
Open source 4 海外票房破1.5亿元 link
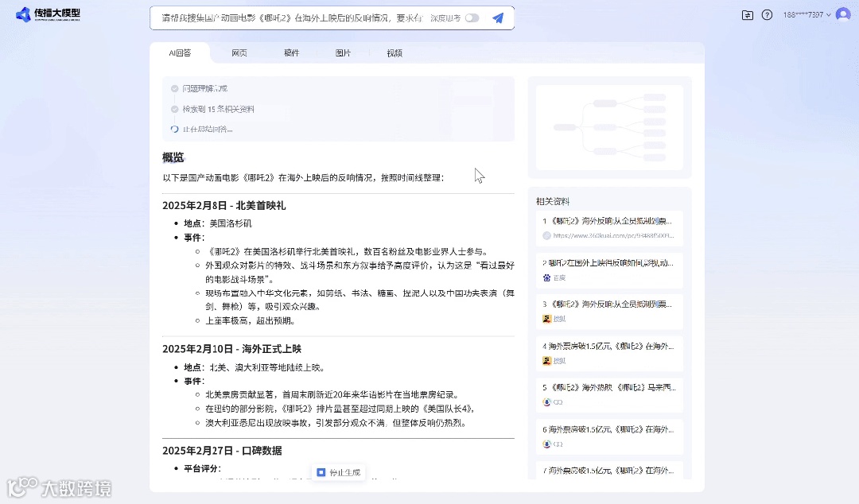coord(609,353)
